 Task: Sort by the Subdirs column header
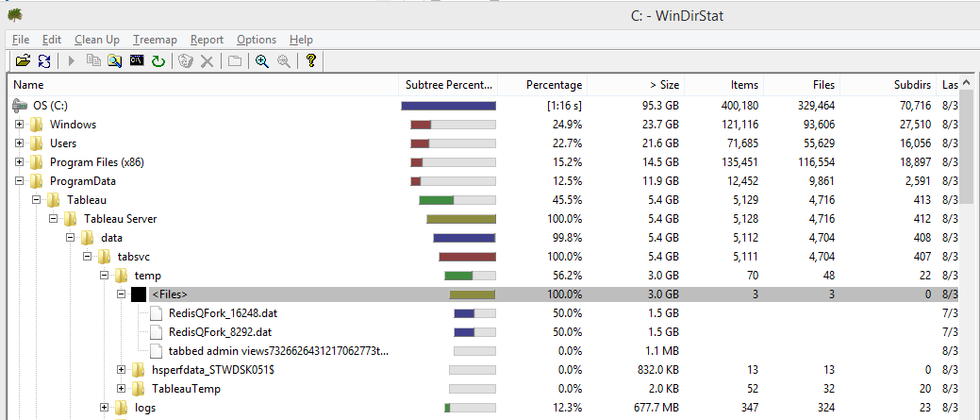click(x=889, y=85)
